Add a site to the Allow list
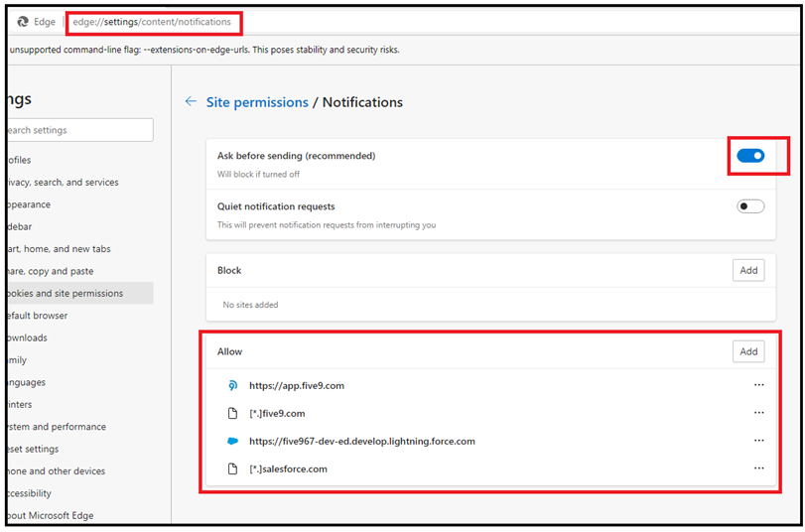Viewport: 805px width, 532px height. point(748,351)
